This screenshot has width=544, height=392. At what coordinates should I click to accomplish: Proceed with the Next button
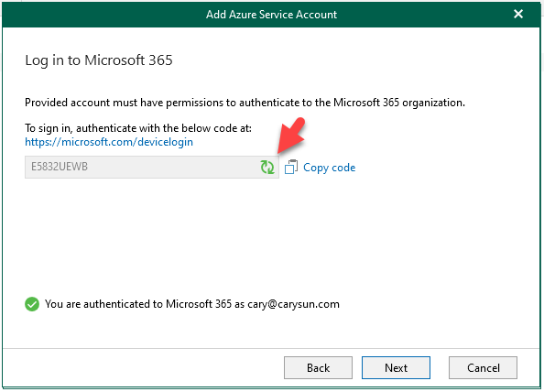396,367
